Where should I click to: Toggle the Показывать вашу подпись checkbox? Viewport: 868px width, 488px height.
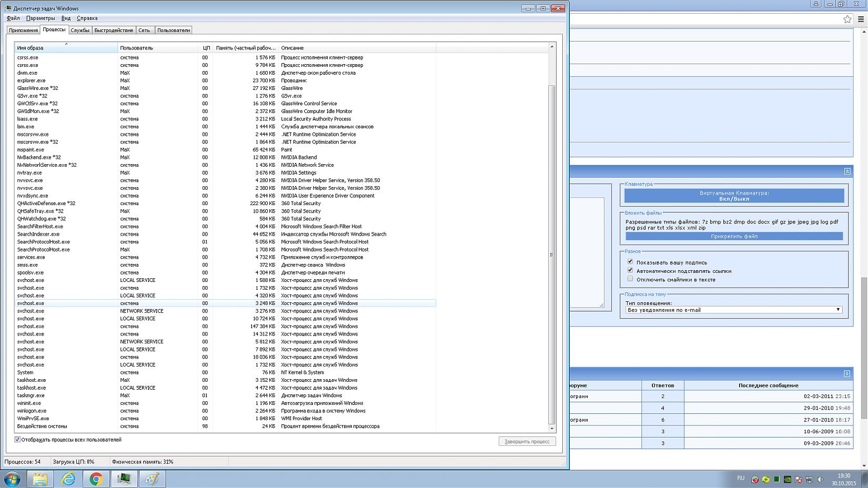coord(630,262)
